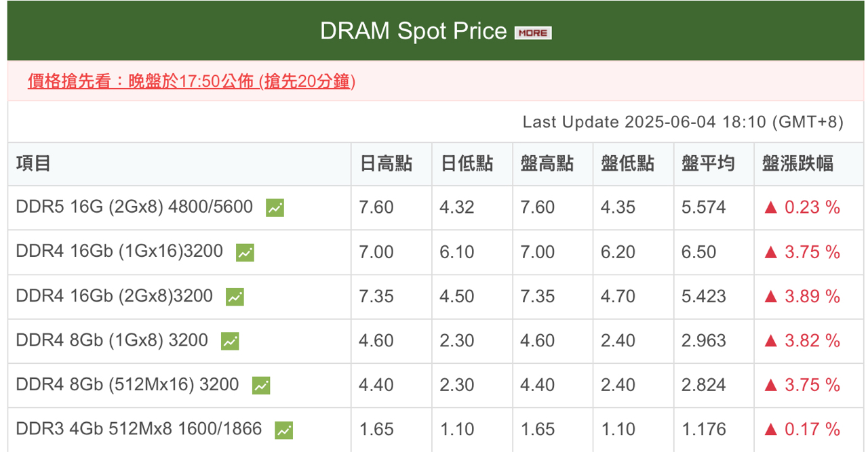Viewport: 868px width, 452px height.
Task: Click the 盤低點 column header
Action: (x=628, y=163)
